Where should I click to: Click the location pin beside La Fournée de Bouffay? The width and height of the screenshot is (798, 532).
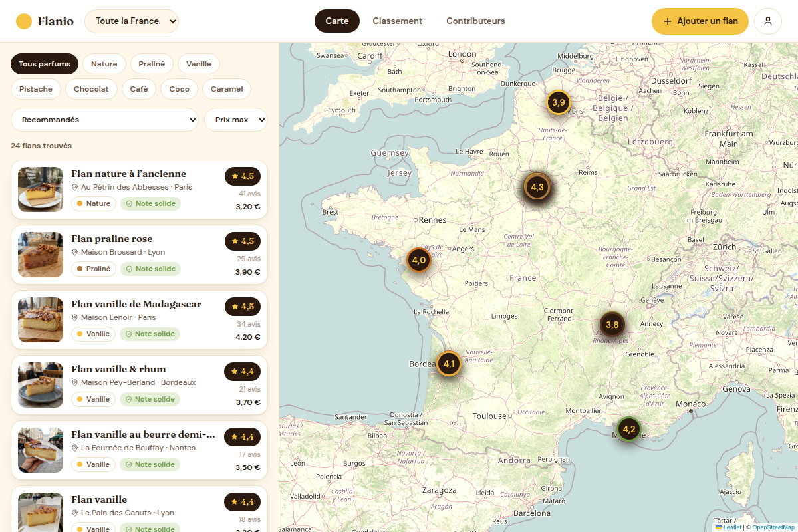(x=75, y=448)
